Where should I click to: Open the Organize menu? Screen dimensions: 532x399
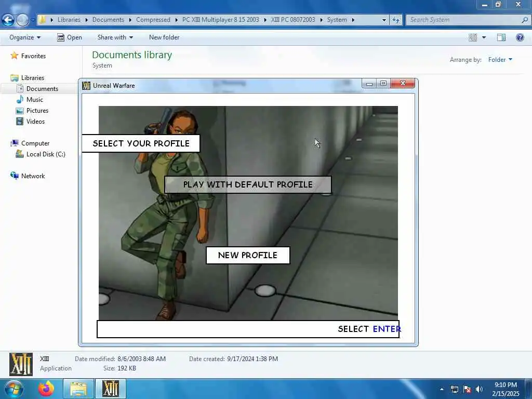click(25, 37)
